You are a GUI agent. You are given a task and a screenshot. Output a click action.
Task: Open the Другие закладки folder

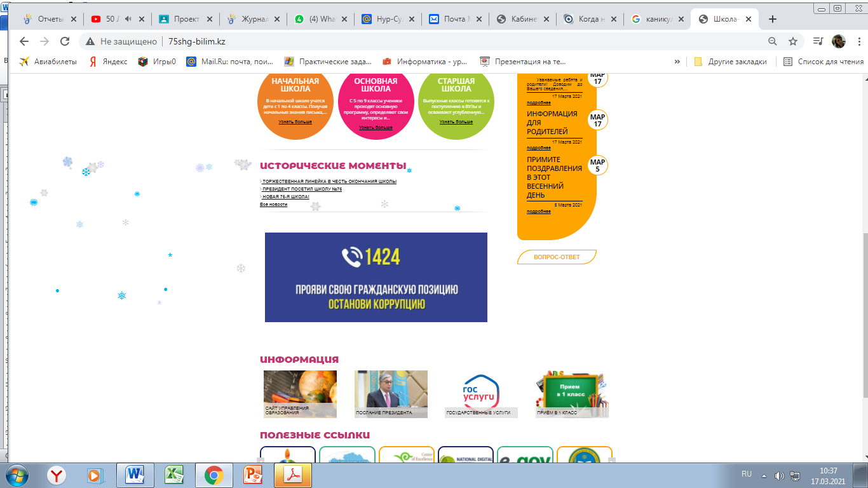731,62
